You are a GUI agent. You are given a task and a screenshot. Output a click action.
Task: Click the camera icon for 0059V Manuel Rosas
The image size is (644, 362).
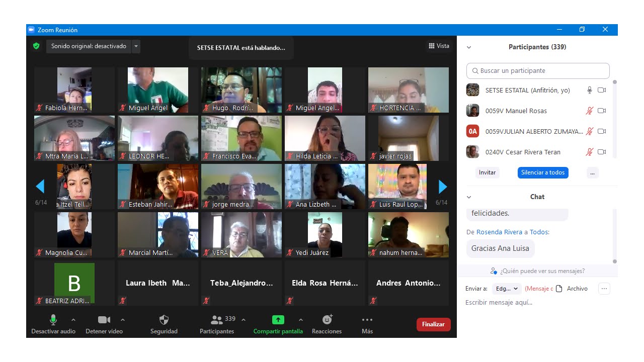tap(602, 111)
